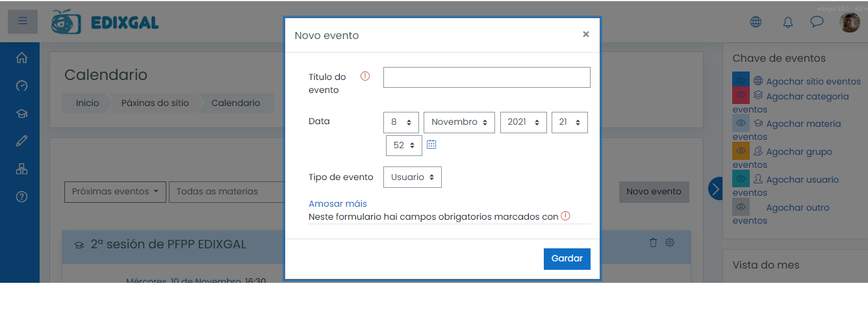The image size is (868, 314).
Task: Go to Inicio breadcrumb
Action: point(87,103)
